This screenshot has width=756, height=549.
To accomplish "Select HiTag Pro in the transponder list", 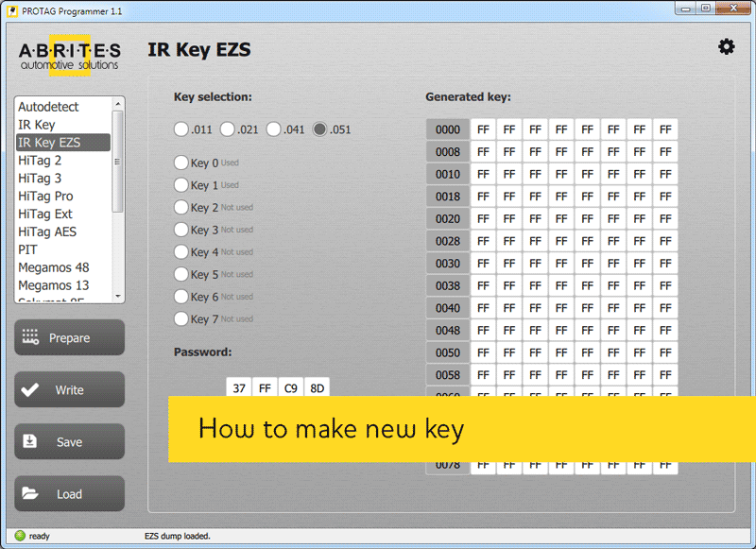I will (63, 196).
